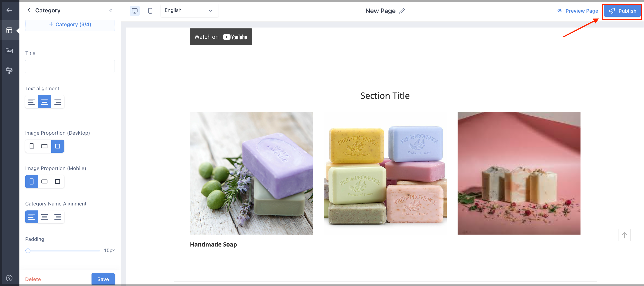The width and height of the screenshot is (644, 286).
Task: Select the layout sections sidebar icon
Action: point(9,30)
